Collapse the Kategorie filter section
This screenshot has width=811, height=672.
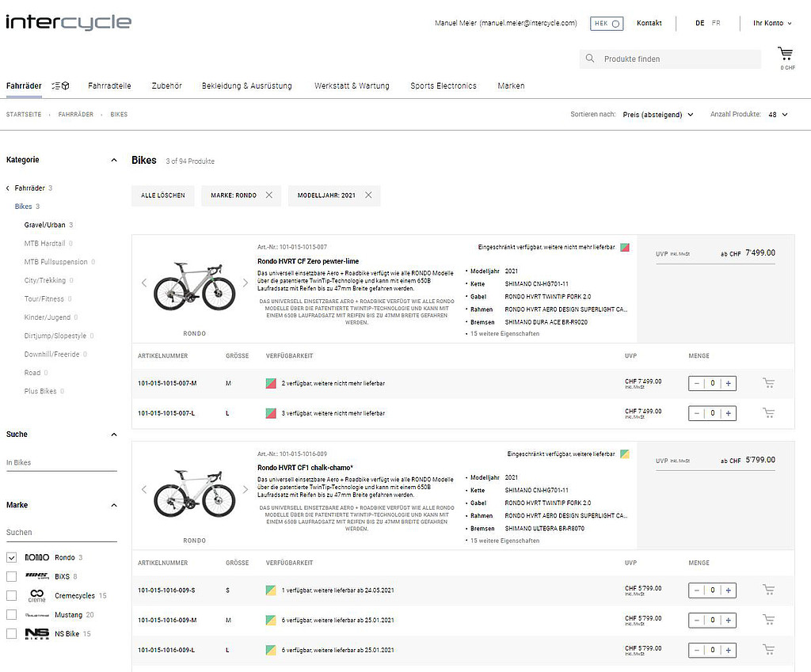113,160
